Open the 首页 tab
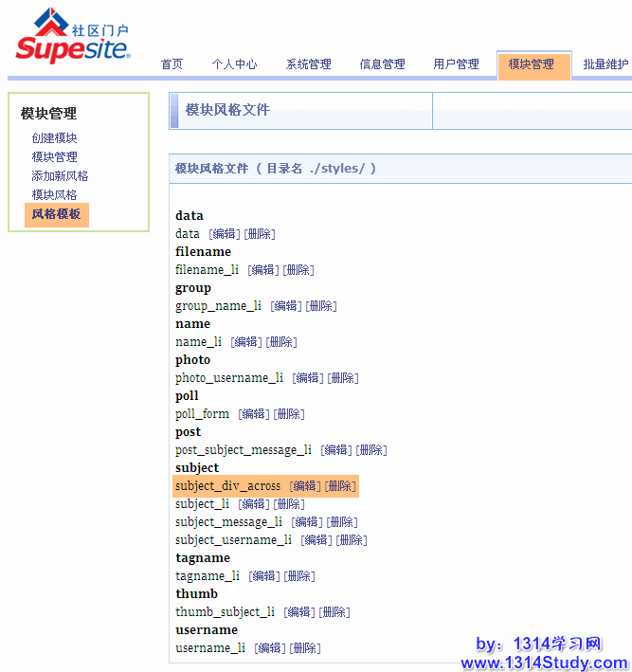Screen dimensions: 632x672 click(172, 64)
